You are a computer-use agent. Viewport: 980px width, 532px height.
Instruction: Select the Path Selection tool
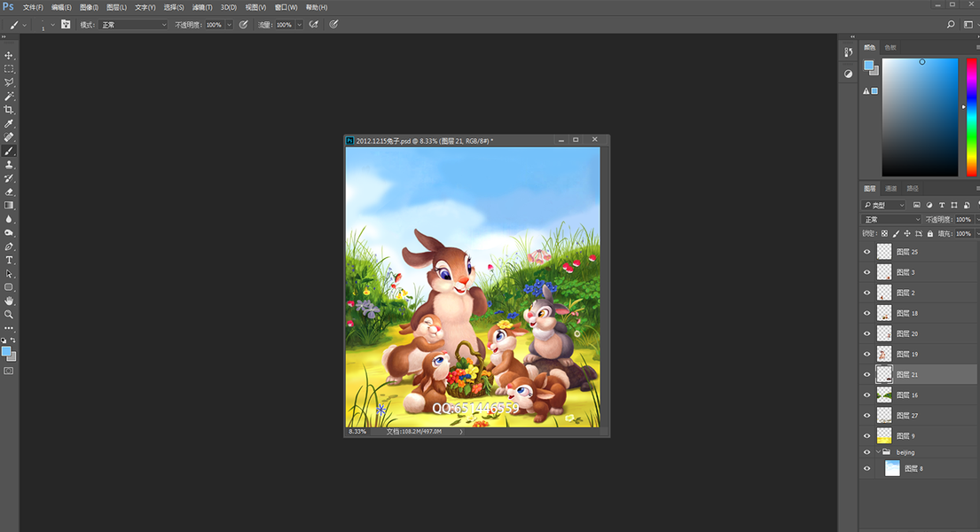click(9, 274)
